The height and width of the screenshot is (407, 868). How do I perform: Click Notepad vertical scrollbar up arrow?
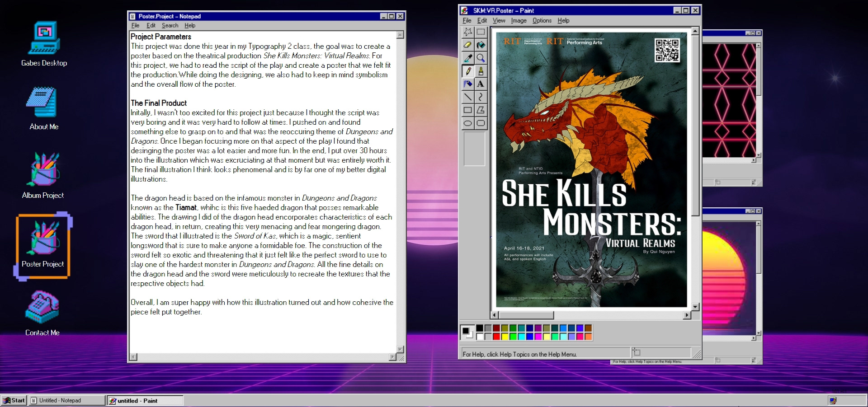pyautogui.click(x=400, y=35)
